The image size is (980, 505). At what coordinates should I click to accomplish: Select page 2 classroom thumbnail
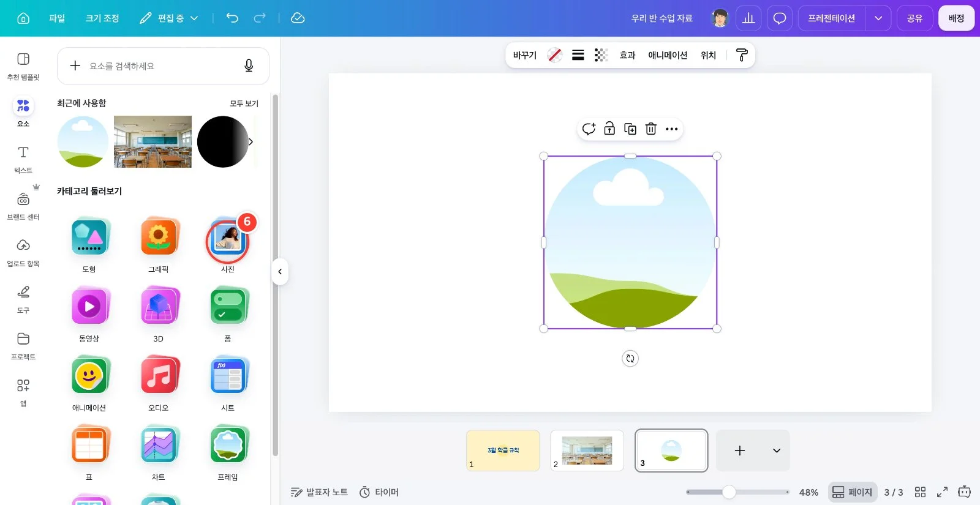point(587,451)
